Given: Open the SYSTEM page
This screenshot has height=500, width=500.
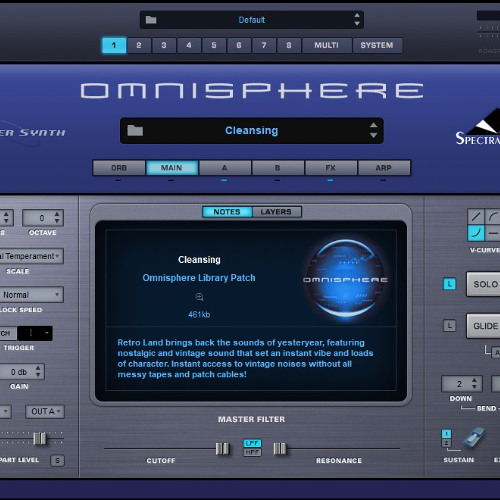Looking at the screenshot, I should [x=377, y=45].
